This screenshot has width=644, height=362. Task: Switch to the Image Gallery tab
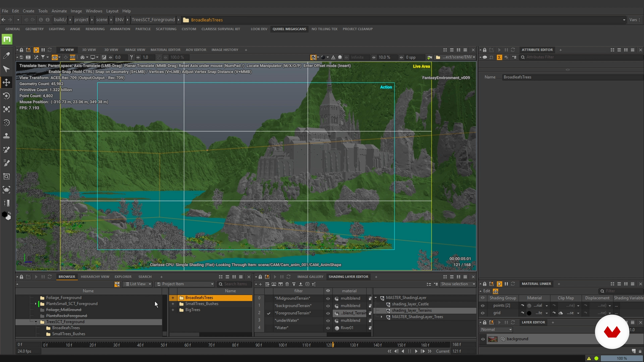310,277
